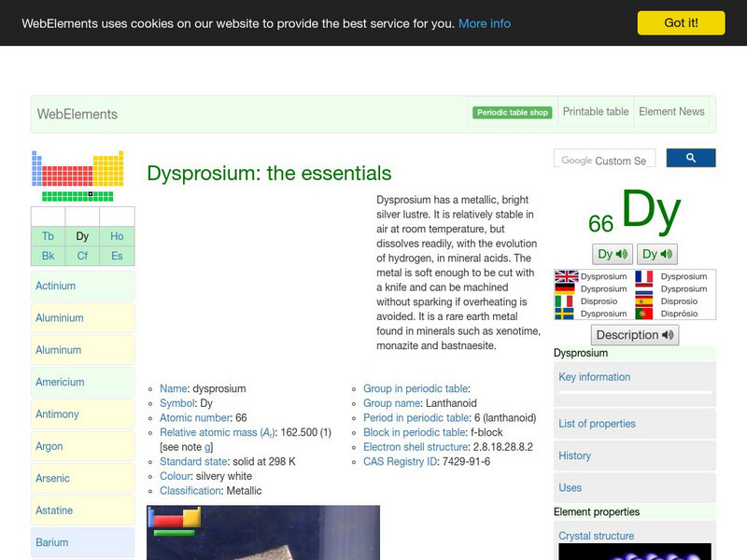Viewport: 747px width, 560px height.
Task: Expand the List of properties panel
Action: click(598, 424)
